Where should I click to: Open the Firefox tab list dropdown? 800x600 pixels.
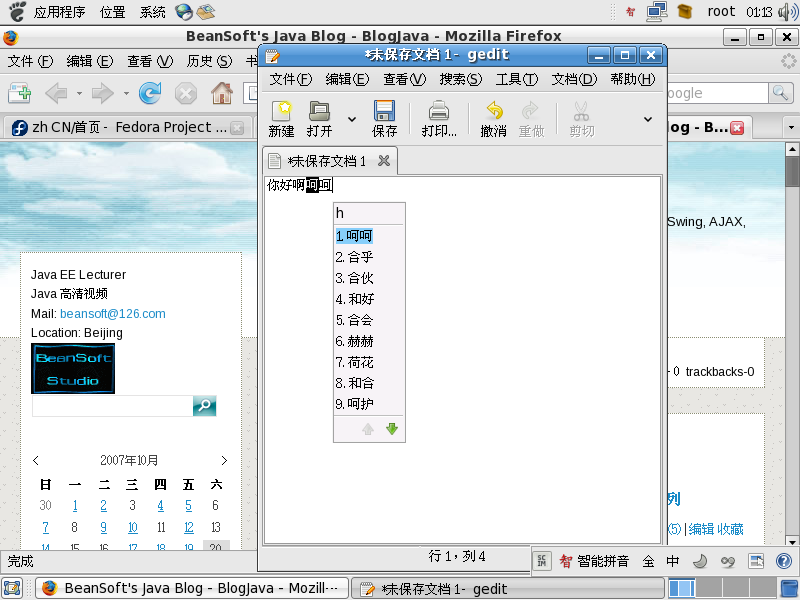(x=791, y=127)
